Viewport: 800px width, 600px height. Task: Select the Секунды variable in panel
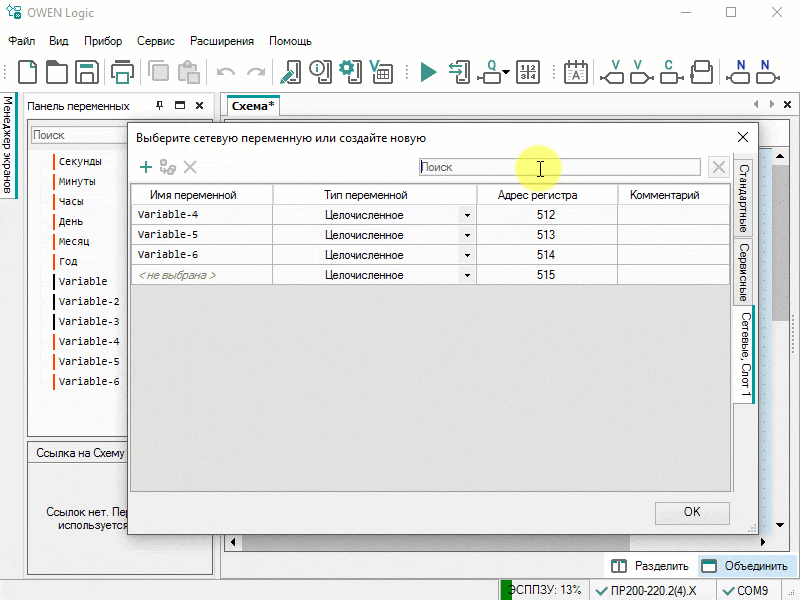pyautogui.click(x=80, y=161)
